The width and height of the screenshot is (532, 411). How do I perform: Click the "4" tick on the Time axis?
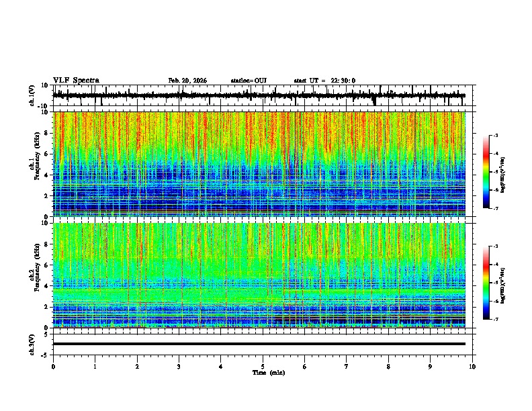(221, 367)
